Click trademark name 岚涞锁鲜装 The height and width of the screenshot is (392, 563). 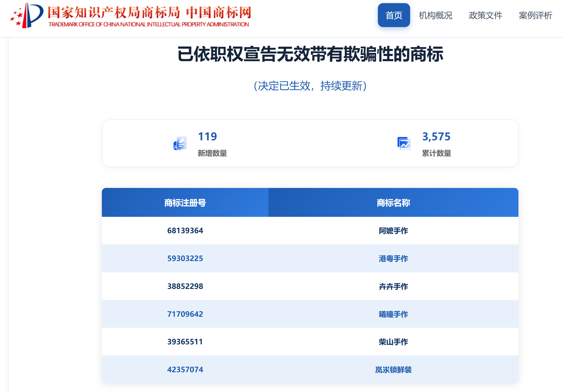(x=393, y=370)
